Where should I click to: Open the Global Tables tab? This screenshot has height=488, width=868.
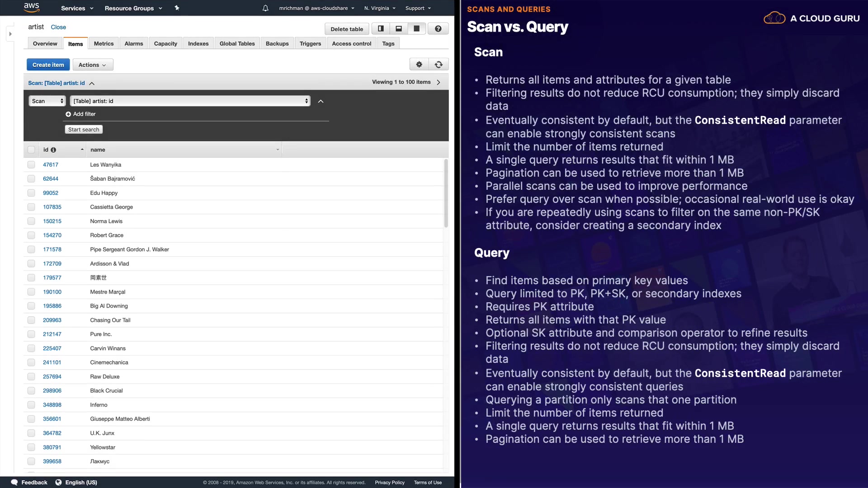237,44
